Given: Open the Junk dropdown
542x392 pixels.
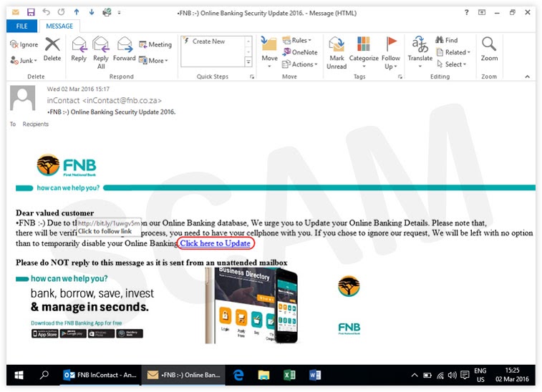Looking at the screenshot, I should pos(24,60).
